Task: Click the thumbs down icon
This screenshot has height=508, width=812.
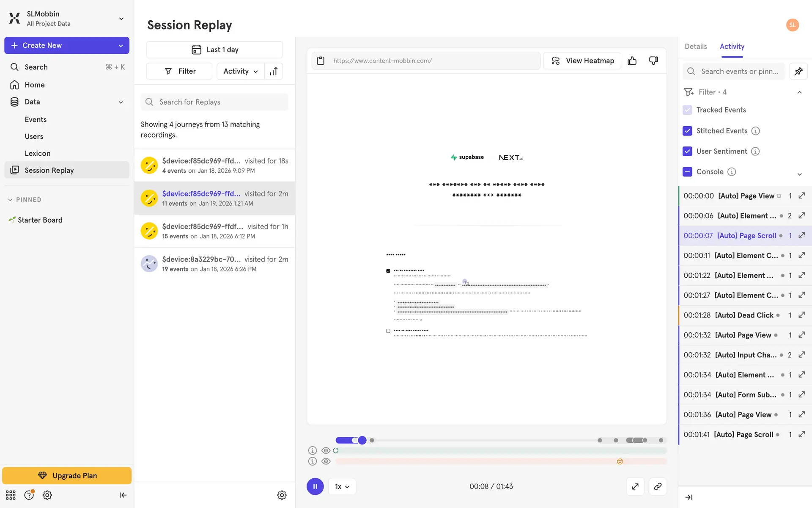Action: click(x=653, y=61)
